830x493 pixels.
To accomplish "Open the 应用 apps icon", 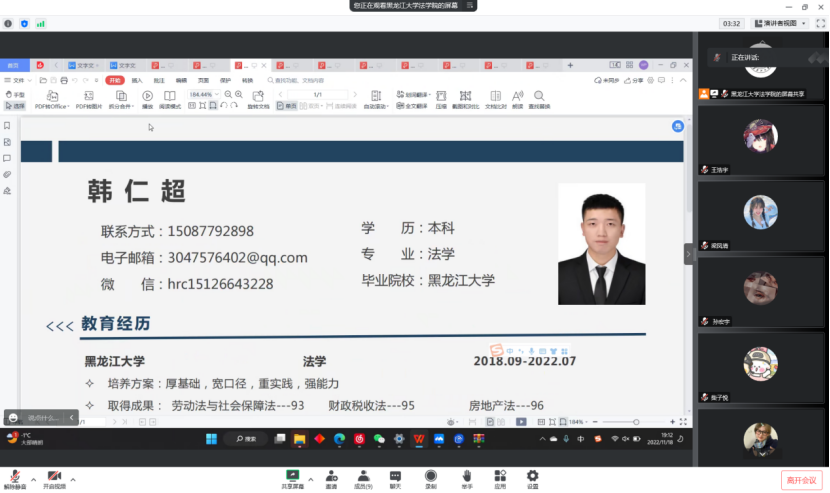I will [499, 478].
